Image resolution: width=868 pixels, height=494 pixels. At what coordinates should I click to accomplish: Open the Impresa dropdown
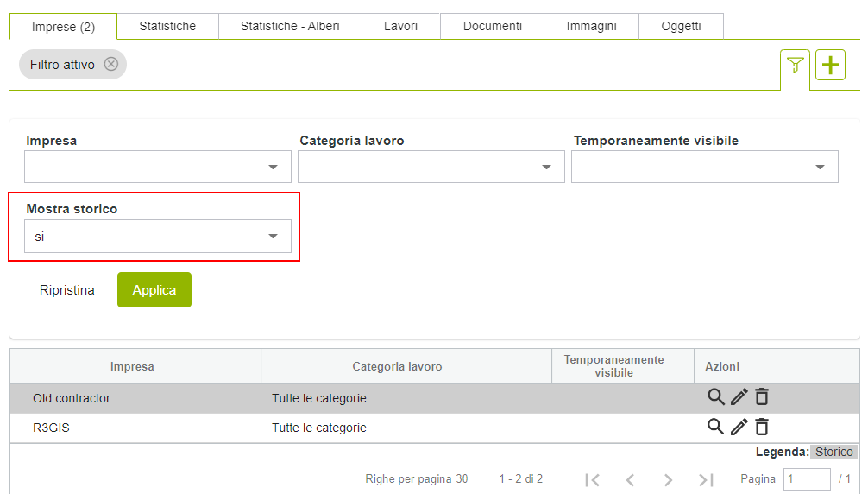[x=158, y=167]
